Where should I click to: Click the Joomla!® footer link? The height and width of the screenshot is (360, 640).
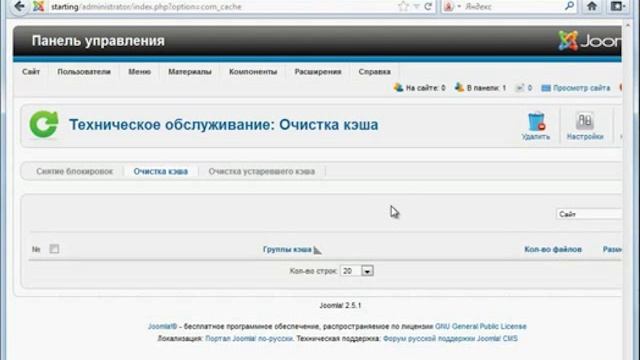tap(162, 327)
